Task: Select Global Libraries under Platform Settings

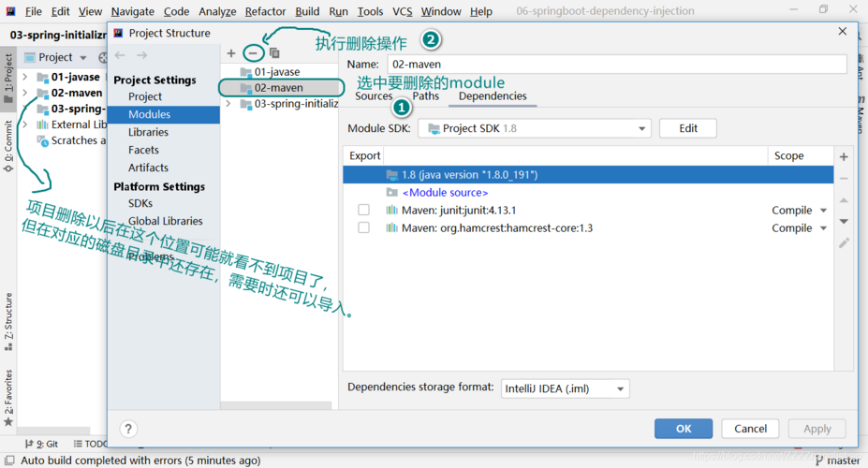Action: (x=165, y=221)
